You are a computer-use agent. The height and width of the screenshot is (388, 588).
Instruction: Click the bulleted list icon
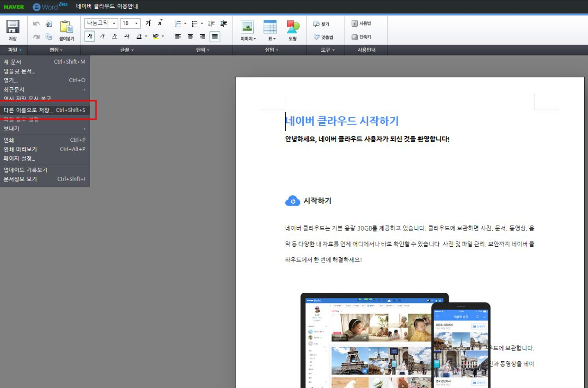(195, 24)
